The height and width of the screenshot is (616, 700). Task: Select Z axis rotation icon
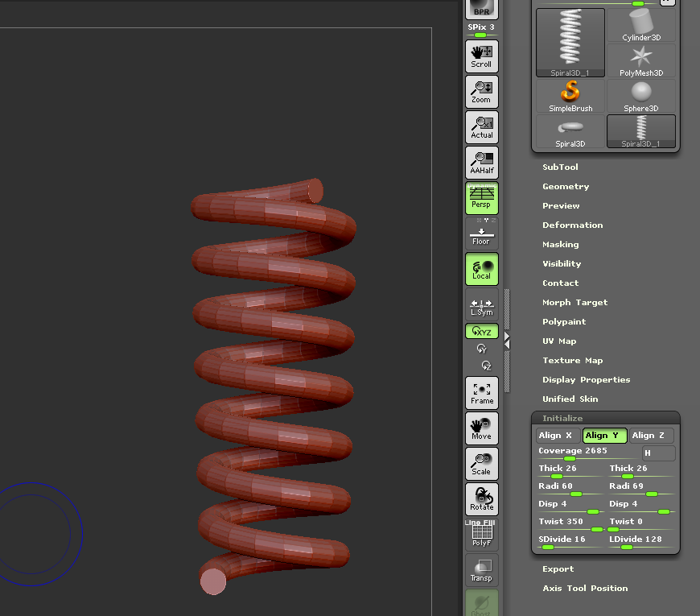(x=486, y=366)
